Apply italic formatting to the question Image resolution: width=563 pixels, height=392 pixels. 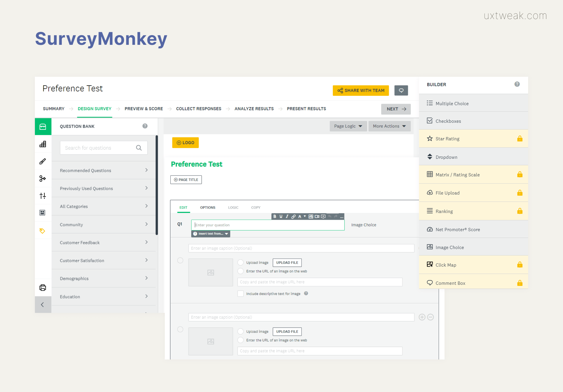pos(287,217)
